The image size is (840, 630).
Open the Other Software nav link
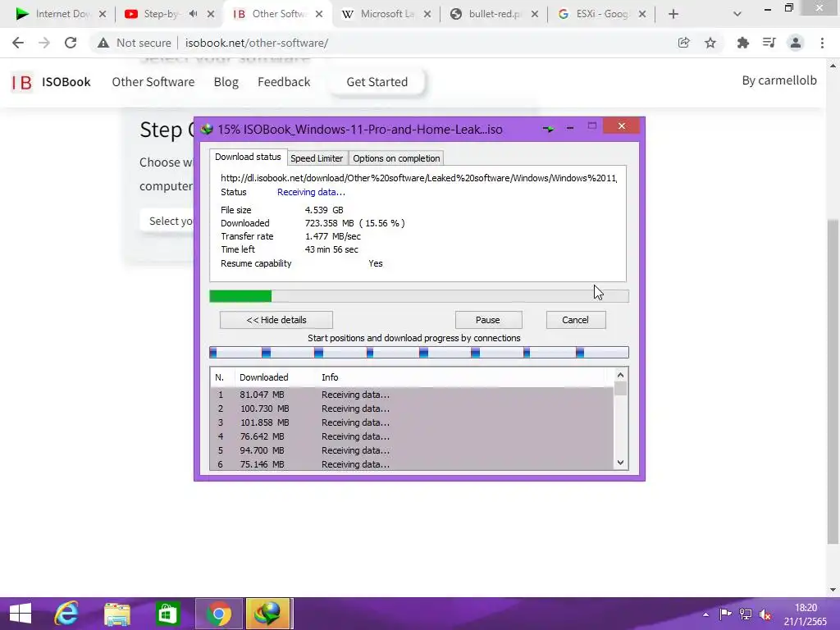pos(153,82)
